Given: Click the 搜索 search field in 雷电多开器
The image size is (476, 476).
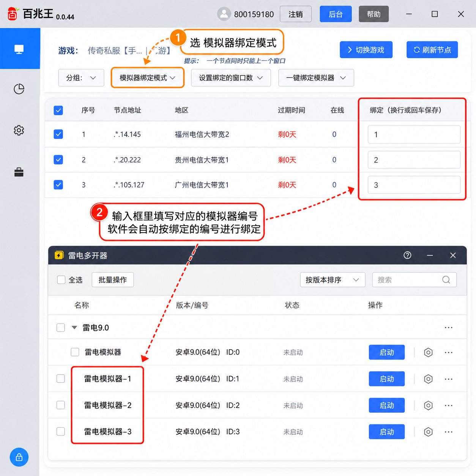Looking at the screenshot, I should (x=414, y=280).
